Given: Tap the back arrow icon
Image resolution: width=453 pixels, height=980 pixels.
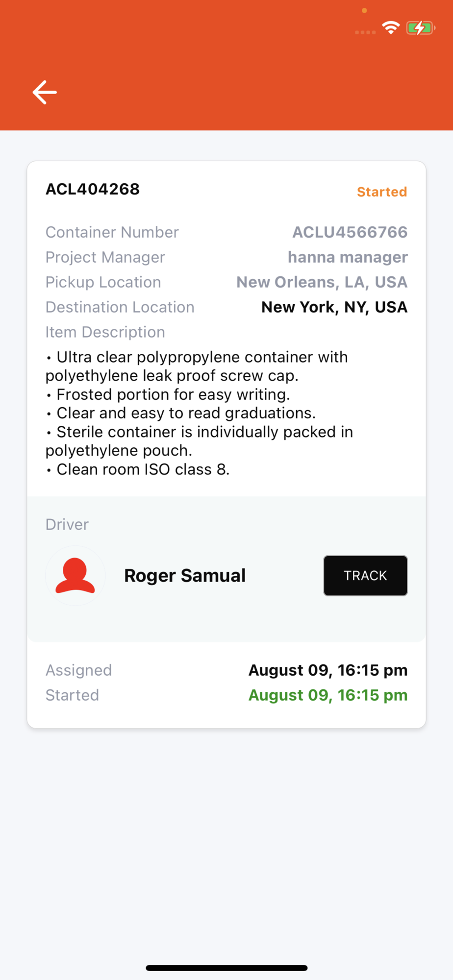Looking at the screenshot, I should [45, 92].
